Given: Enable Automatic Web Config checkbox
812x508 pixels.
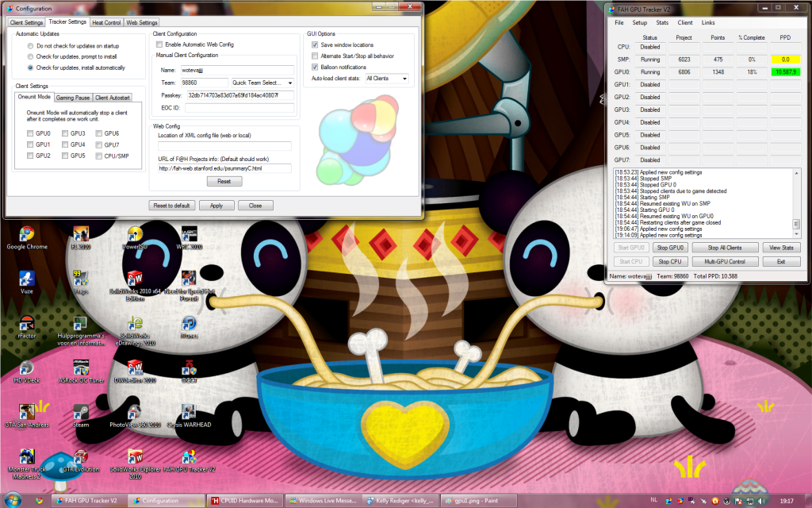Looking at the screenshot, I should coord(159,44).
